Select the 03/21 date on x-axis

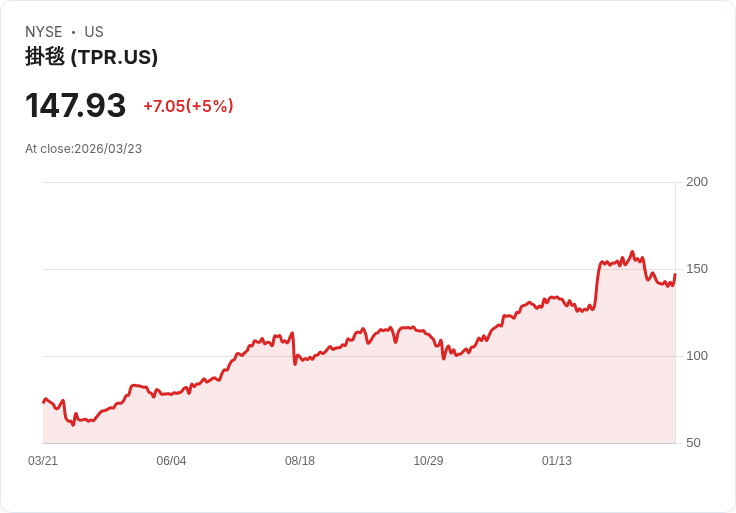pyautogui.click(x=43, y=461)
